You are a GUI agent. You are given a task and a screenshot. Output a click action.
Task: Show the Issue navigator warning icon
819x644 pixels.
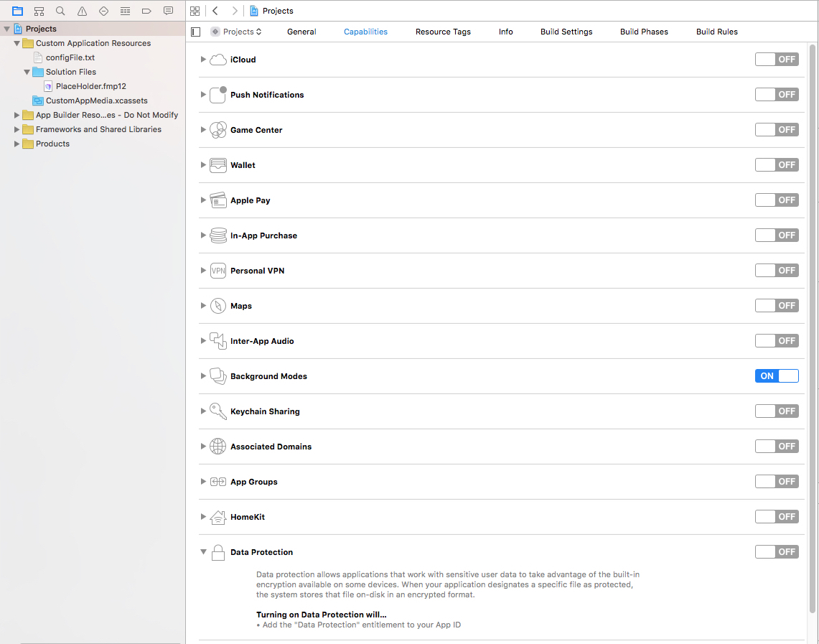[82, 11]
